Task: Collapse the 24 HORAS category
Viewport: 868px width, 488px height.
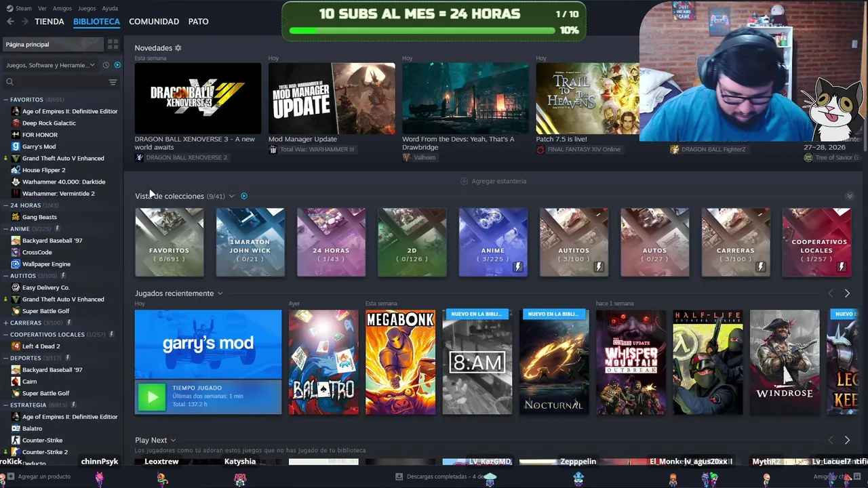Action: [5, 205]
